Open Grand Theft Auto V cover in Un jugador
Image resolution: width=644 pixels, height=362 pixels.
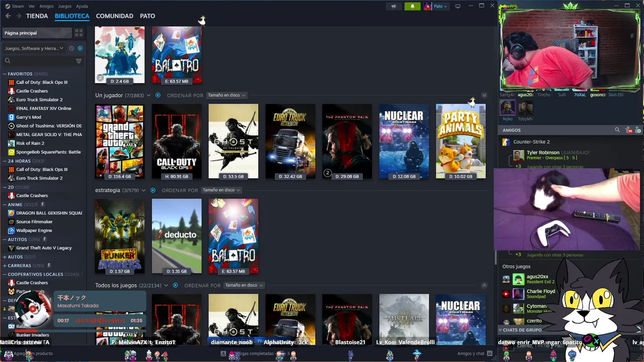click(x=120, y=141)
